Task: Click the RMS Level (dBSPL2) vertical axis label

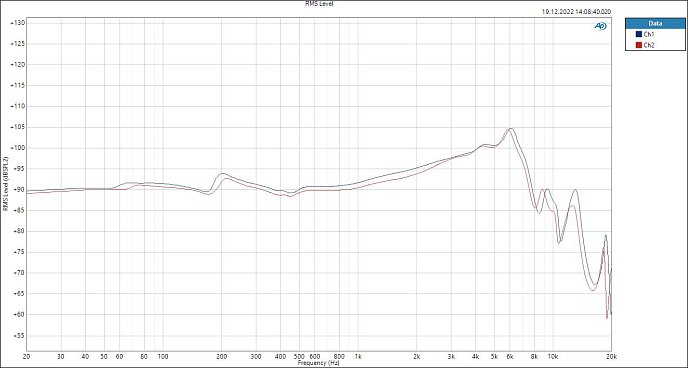Action: (x=5, y=183)
